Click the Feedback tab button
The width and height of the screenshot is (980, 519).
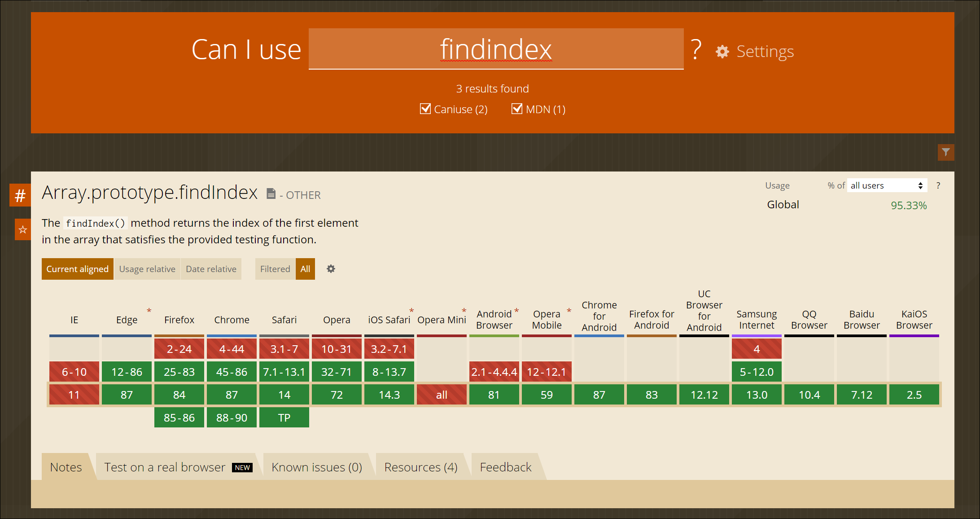click(505, 467)
